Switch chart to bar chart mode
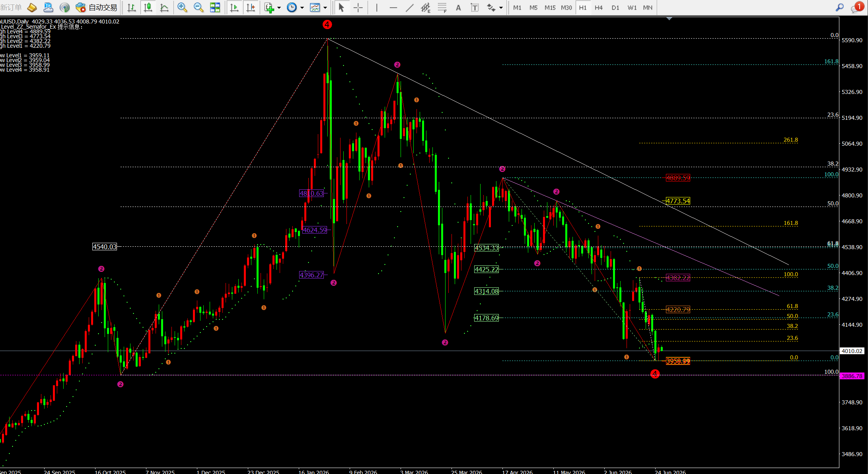 (x=131, y=7)
